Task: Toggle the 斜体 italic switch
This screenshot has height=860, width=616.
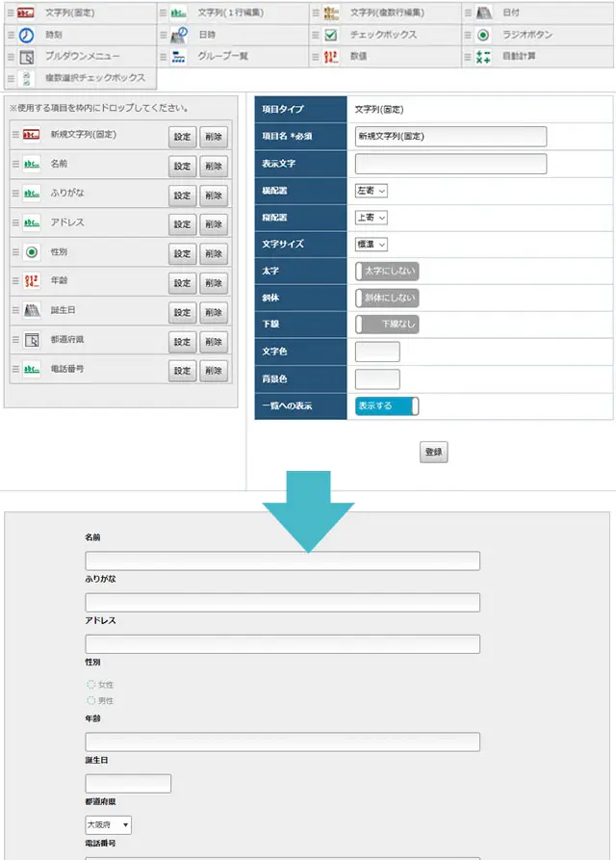Action: coord(387,299)
